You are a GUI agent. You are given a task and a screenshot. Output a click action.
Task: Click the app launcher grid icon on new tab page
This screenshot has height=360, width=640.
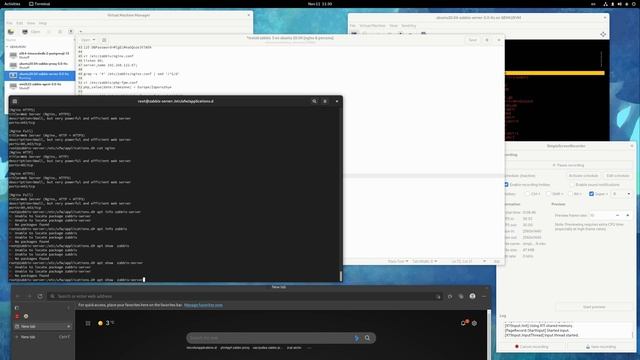click(88, 323)
